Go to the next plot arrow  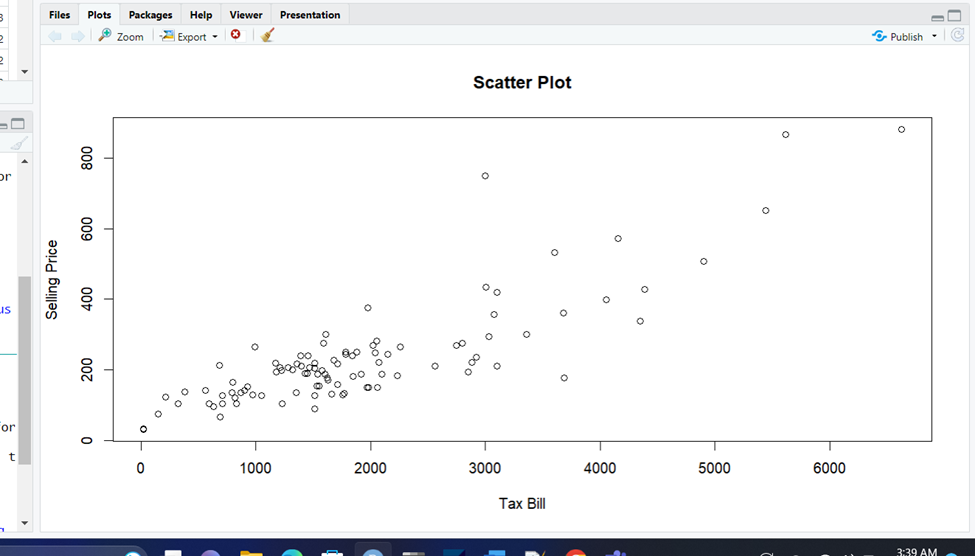[78, 36]
